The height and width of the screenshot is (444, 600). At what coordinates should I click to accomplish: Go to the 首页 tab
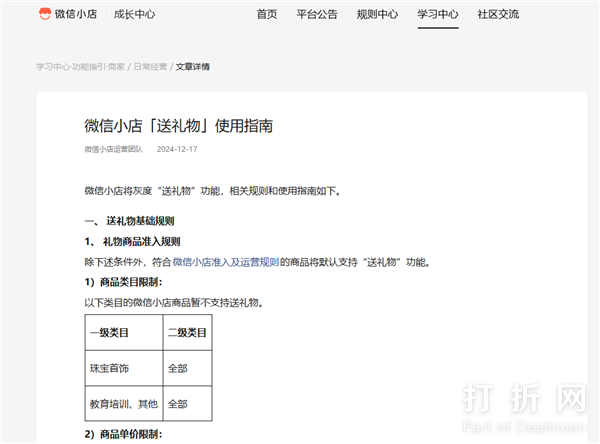tap(267, 15)
